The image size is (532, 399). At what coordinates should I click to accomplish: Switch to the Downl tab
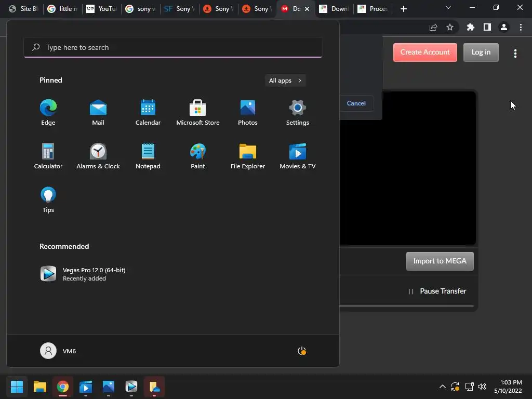(335, 9)
